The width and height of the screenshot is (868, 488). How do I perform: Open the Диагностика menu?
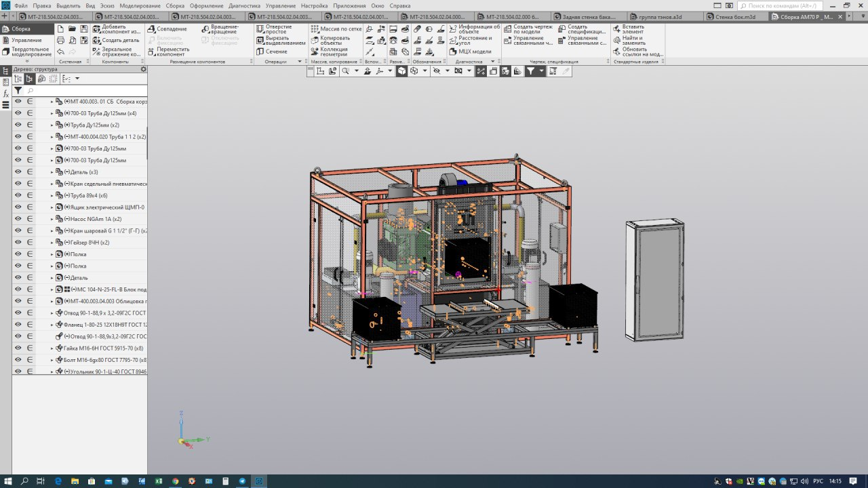(244, 5)
